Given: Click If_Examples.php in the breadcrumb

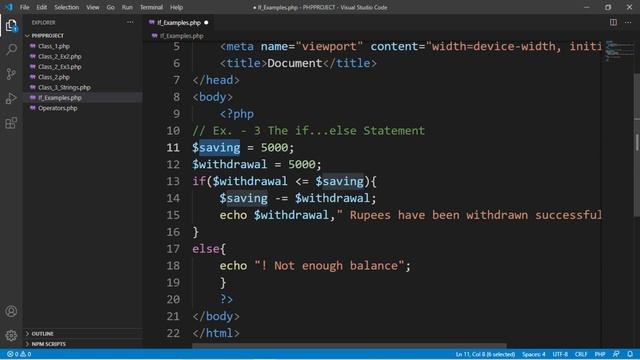Looking at the screenshot, I should 182,36.
